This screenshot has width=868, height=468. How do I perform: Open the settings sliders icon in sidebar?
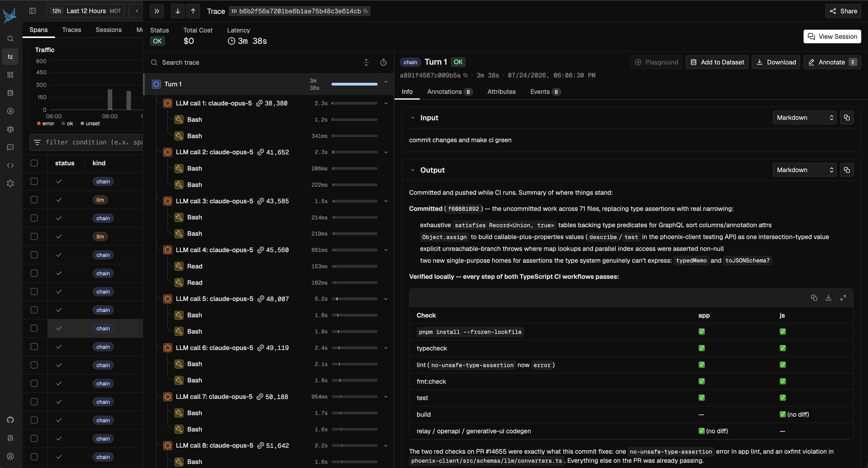10,438
